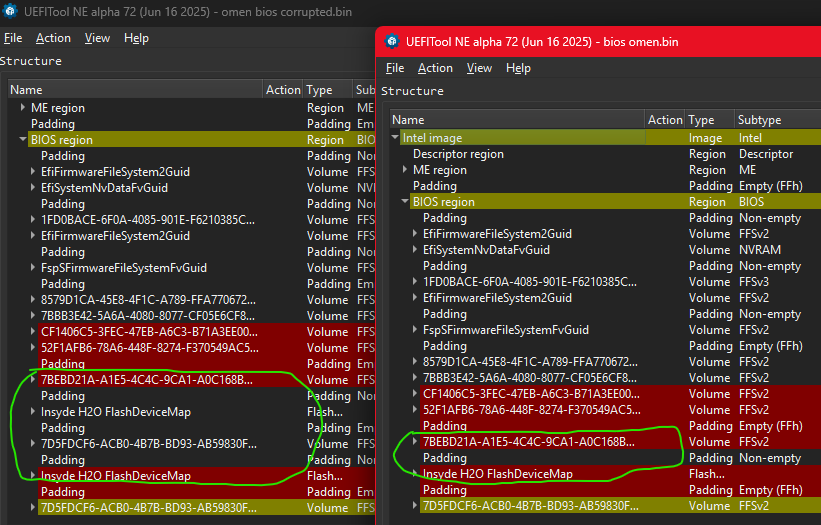Image resolution: width=821 pixels, height=525 pixels.
Task: Select CF1406C5 volume row in omen bios corrupted window
Action: [x=148, y=332]
